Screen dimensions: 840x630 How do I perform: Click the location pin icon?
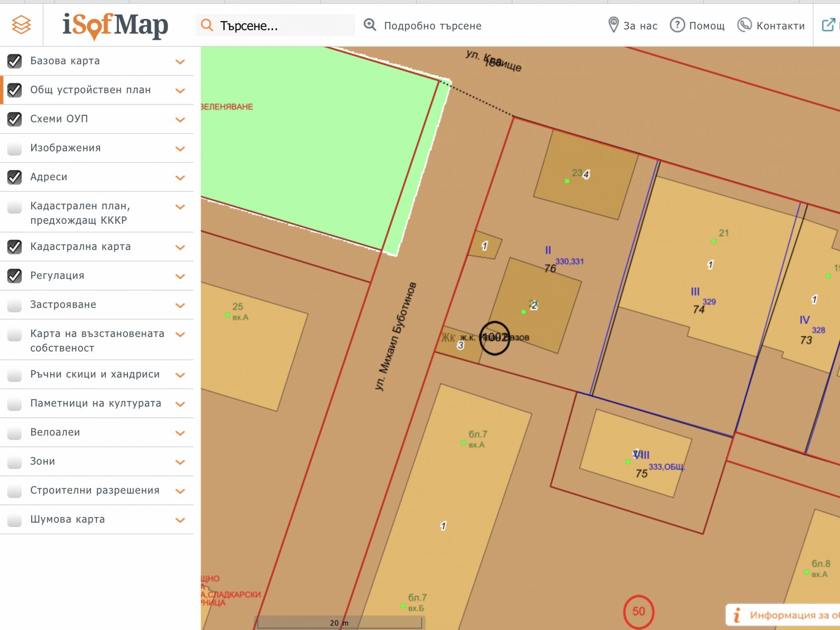coord(613,25)
